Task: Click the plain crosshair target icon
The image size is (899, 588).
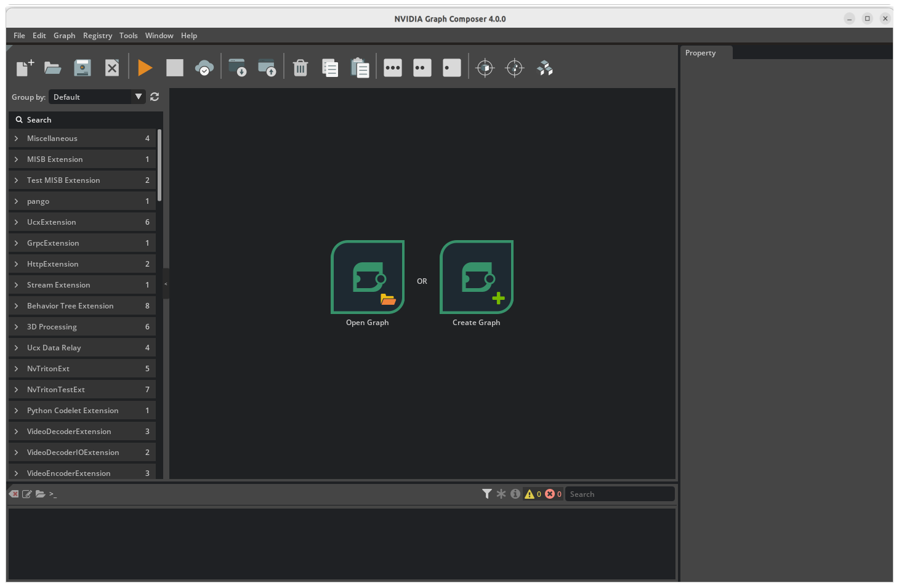Action: 515,68
